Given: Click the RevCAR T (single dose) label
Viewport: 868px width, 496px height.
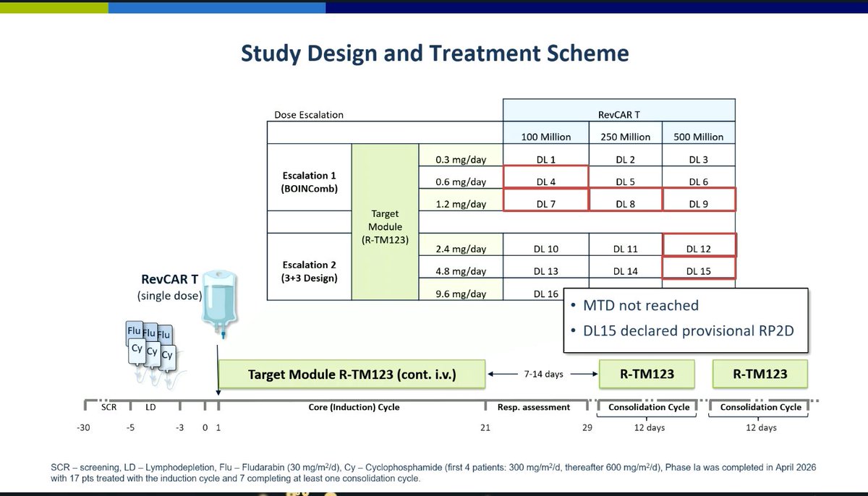Looking at the screenshot, I should coord(171,287).
